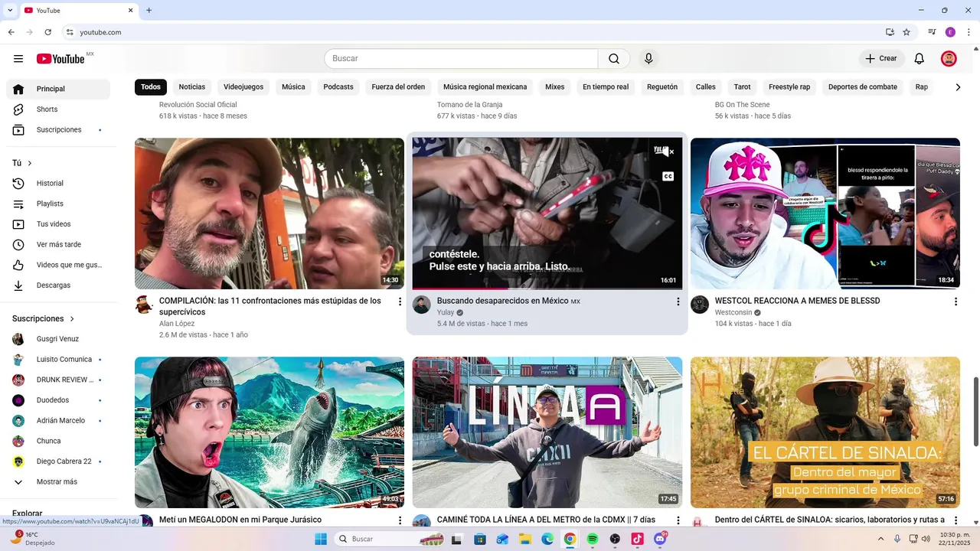Open options for WESTCOL REACCIONA video
Viewport: 980px width, 551px height.
(955, 302)
